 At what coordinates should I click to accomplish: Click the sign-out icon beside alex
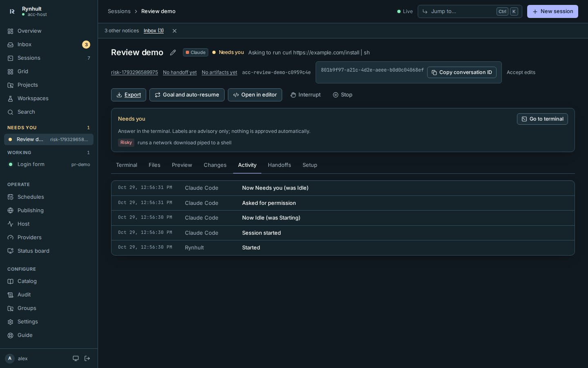tap(87, 359)
